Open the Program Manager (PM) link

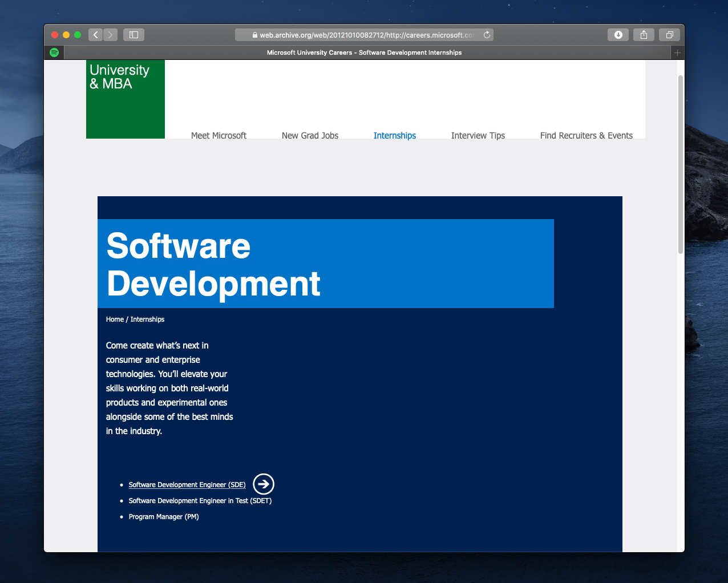164,517
